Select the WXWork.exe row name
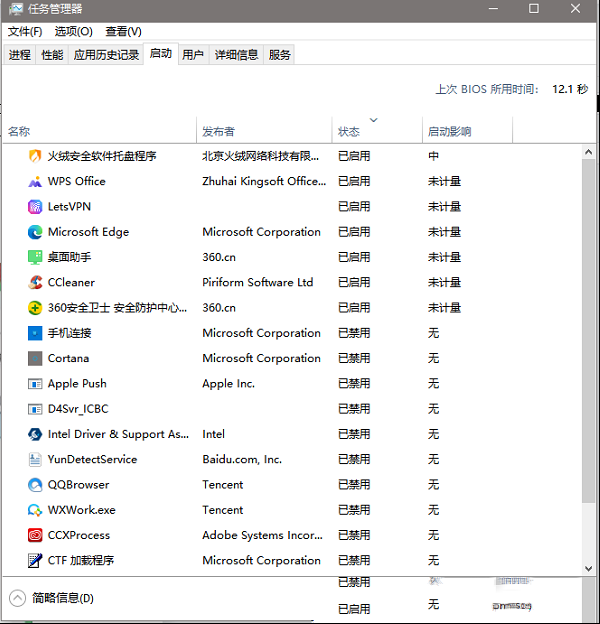The height and width of the screenshot is (624, 600). pos(82,510)
